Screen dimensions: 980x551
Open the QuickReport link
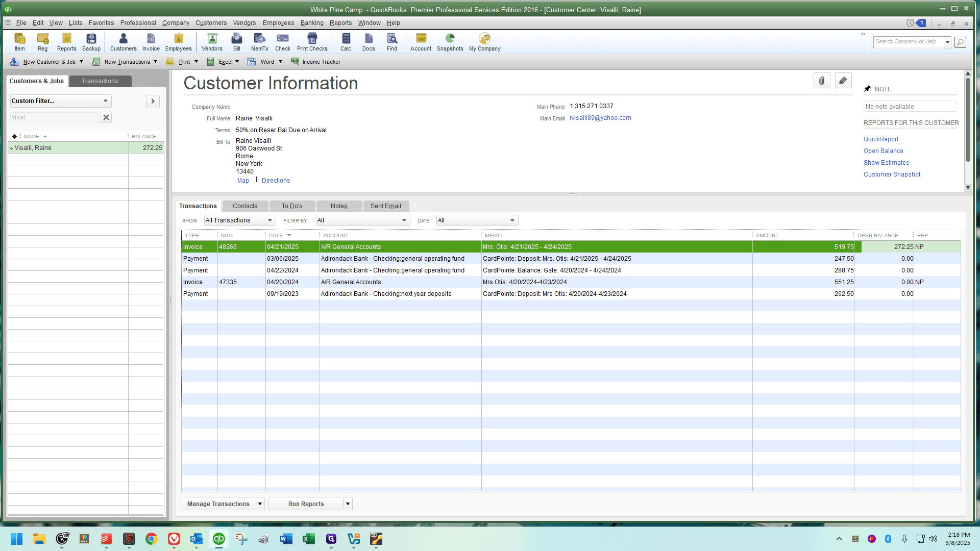[881, 139]
